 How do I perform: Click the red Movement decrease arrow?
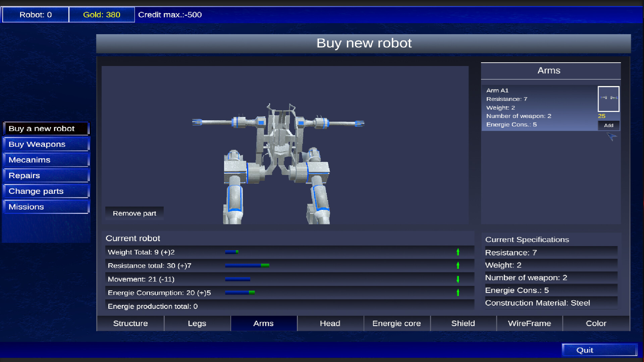coord(458,279)
